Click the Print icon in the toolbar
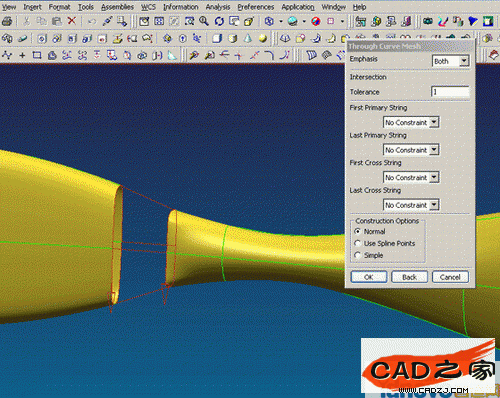 7,22
